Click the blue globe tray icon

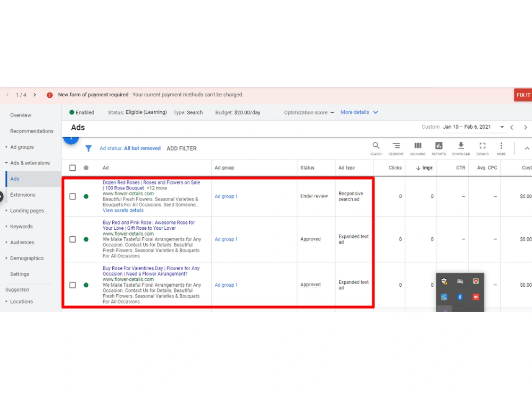click(x=444, y=297)
